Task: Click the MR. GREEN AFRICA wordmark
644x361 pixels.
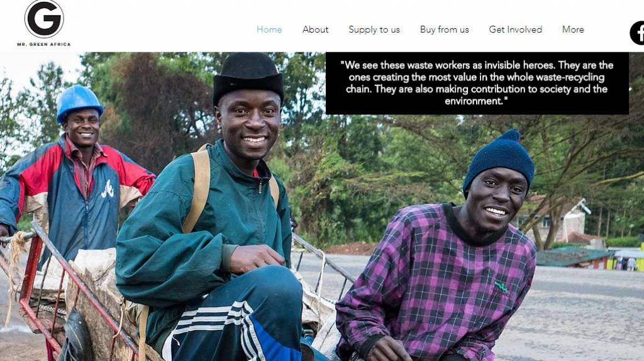Action: (x=44, y=44)
